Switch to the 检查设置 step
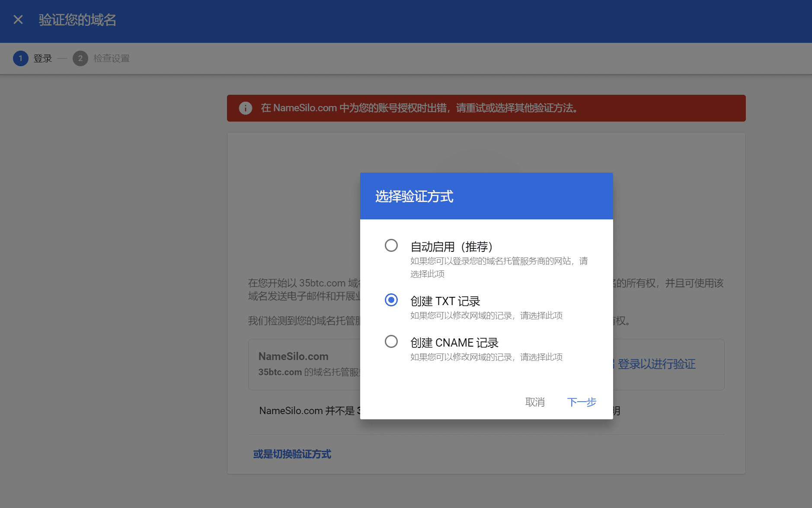This screenshot has height=508, width=812. 111,58
